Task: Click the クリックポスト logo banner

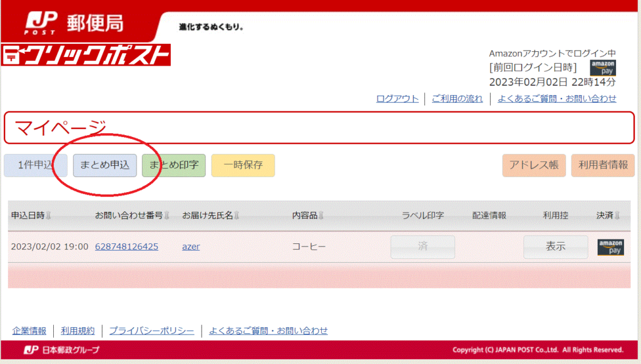Action: coord(86,55)
